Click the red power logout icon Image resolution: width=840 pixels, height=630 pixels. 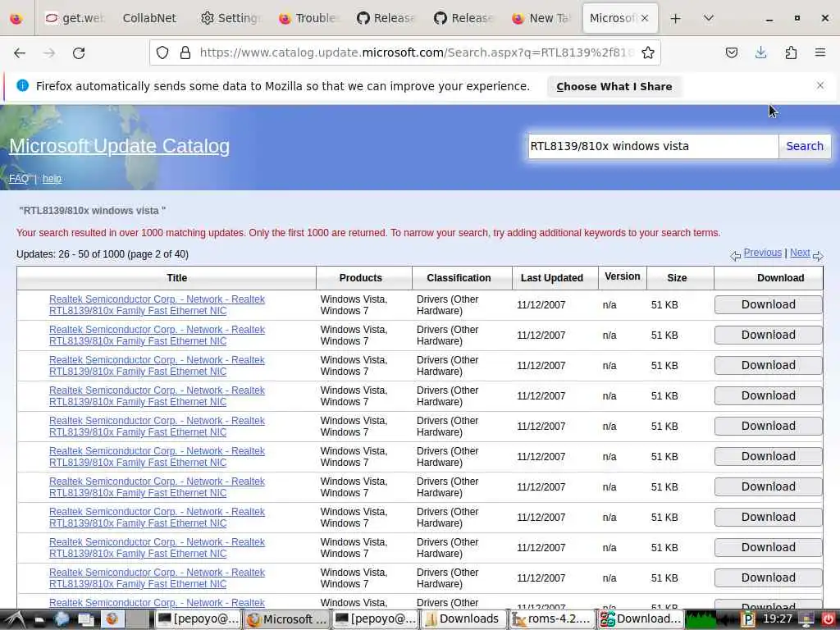coord(829,620)
